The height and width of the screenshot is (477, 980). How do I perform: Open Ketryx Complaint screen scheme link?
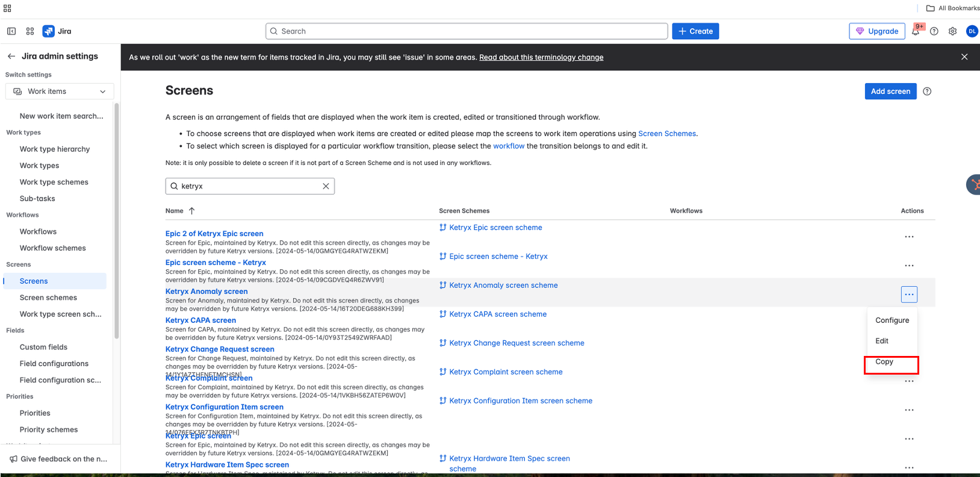pyautogui.click(x=506, y=372)
